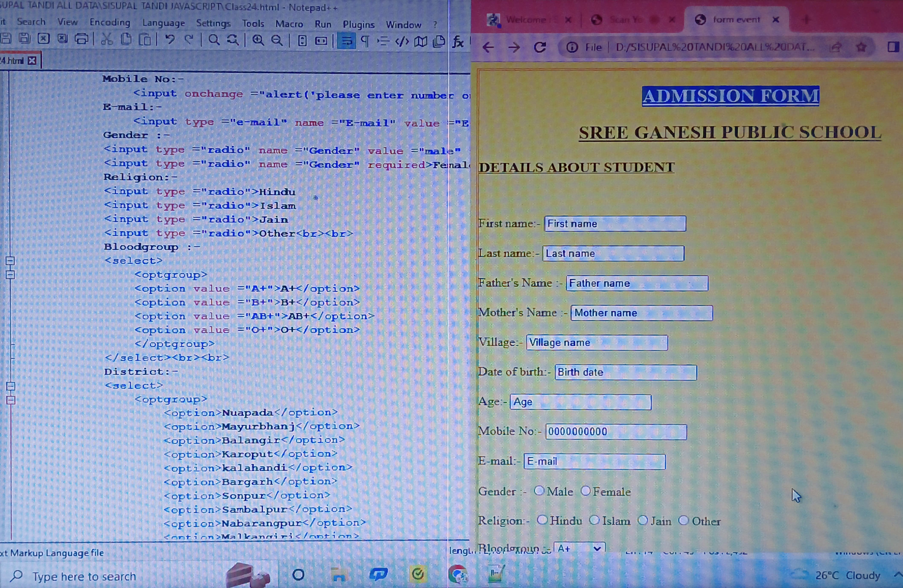Click the Zoom In toolbar icon
Viewport: 903px width, 588px height.
point(258,40)
